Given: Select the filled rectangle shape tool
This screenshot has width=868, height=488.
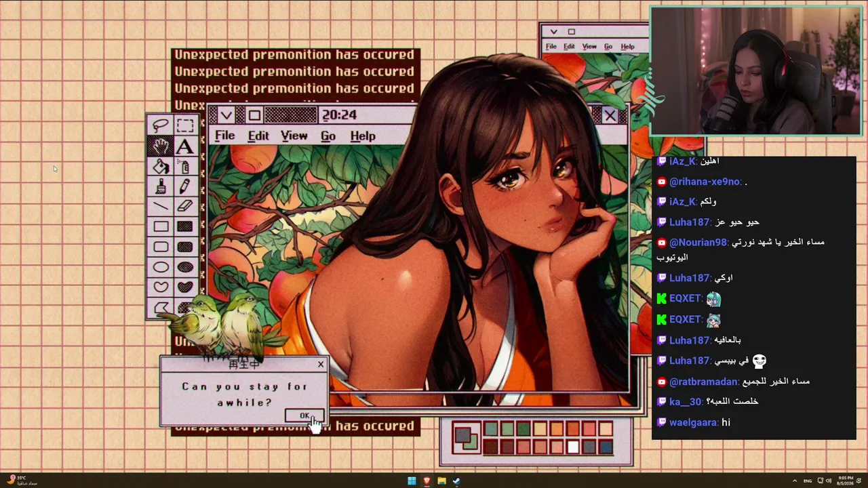Looking at the screenshot, I should 185,226.
